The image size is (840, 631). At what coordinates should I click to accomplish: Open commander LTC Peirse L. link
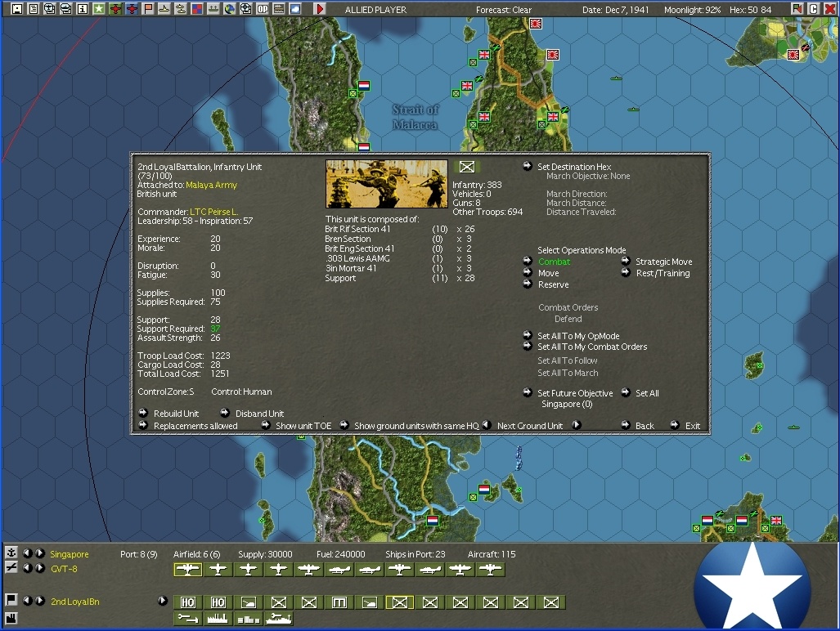213,212
